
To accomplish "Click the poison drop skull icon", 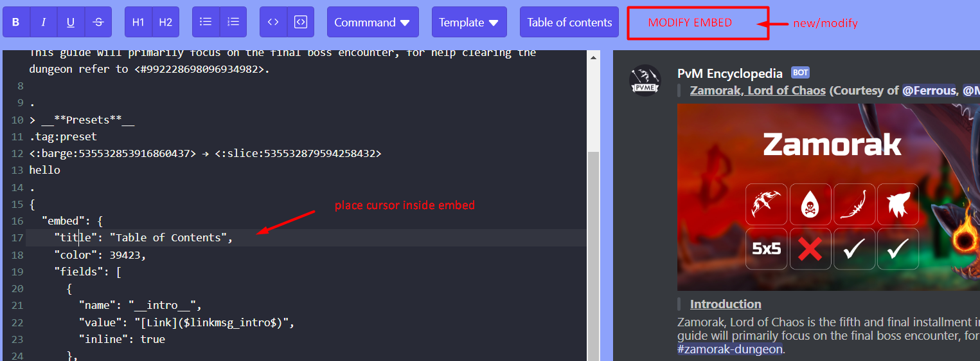I will [x=810, y=204].
